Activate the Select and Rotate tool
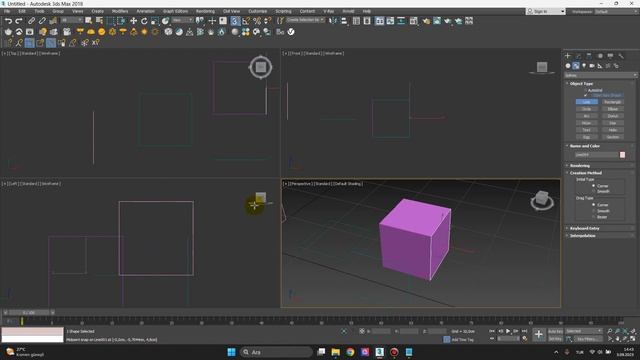This screenshot has width=640, height=360. pyautogui.click(x=144, y=21)
